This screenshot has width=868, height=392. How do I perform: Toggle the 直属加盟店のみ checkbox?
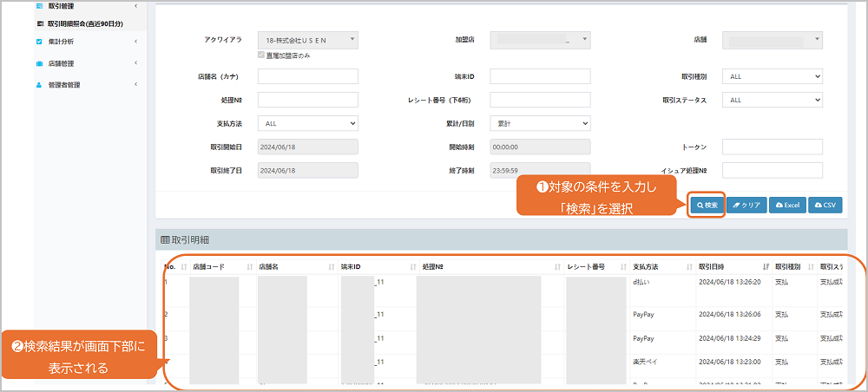click(x=262, y=56)
